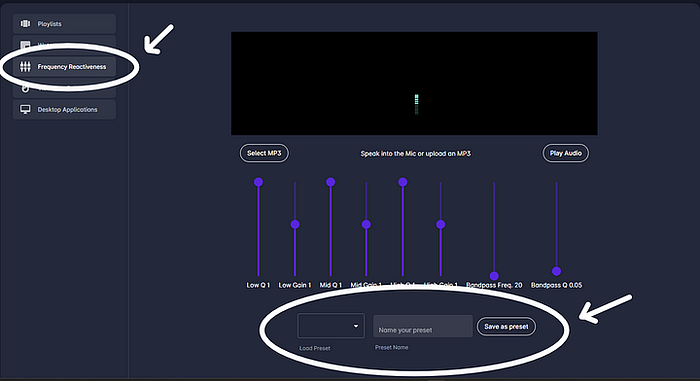The height and width of the screenshot is (381, 700).
Task: Click the icon below Frequency Reactiveness
Action: click(x=25, y=89)
